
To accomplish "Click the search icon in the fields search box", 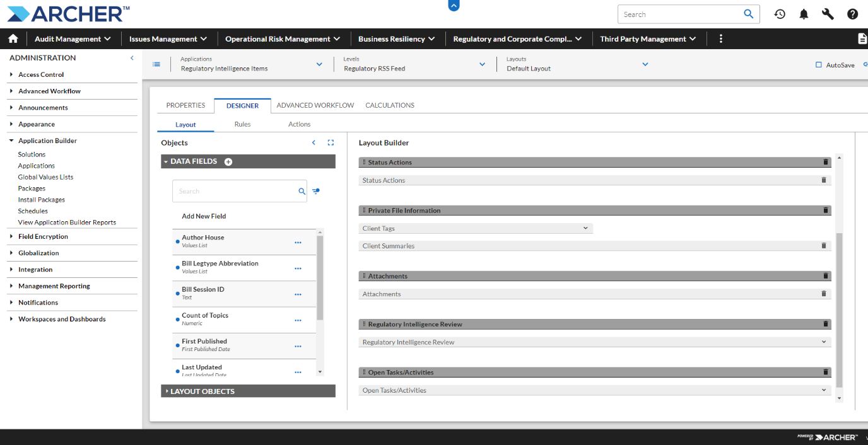I will 302,191.
